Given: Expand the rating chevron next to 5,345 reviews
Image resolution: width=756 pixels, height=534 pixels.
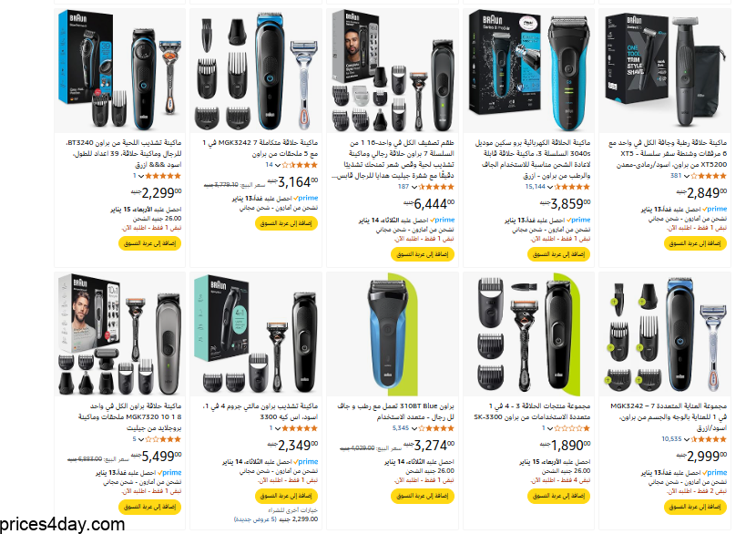Looking at the screenshot, I should [x=414, y=428].
